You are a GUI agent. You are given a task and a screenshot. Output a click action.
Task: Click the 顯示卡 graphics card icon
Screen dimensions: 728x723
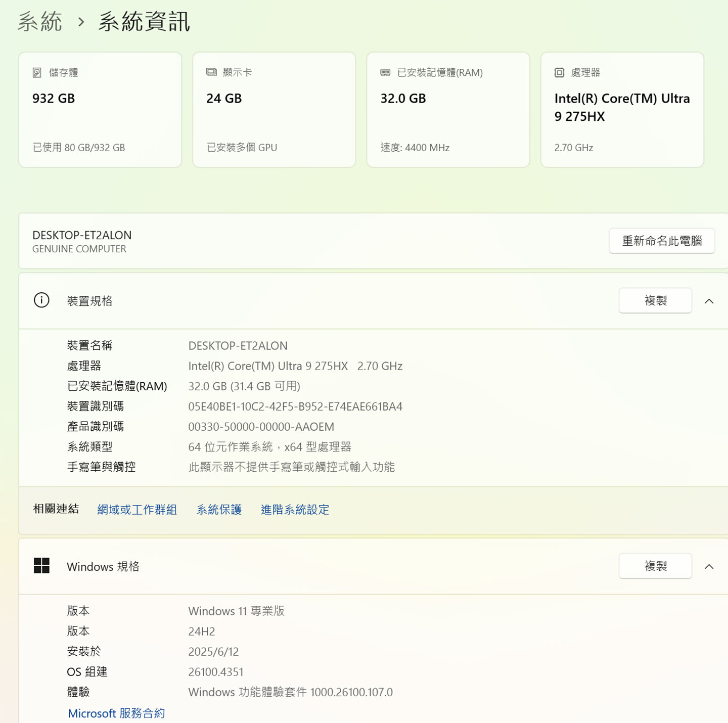tap(211, 72)
